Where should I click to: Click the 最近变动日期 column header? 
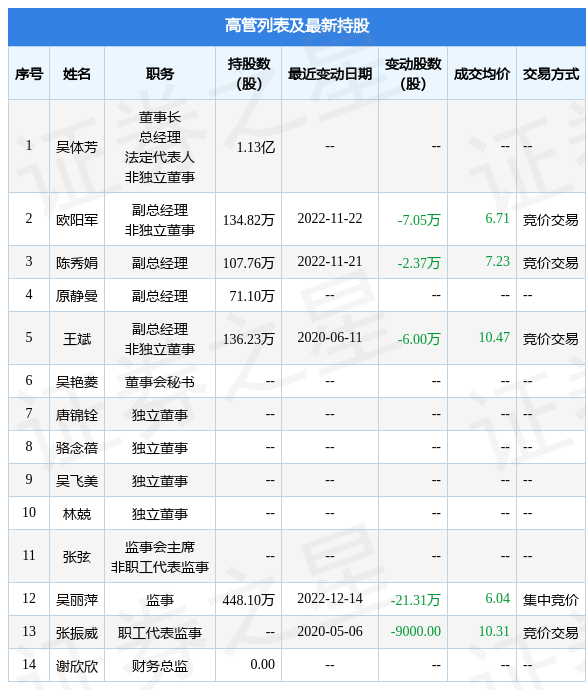coord(330,73)
